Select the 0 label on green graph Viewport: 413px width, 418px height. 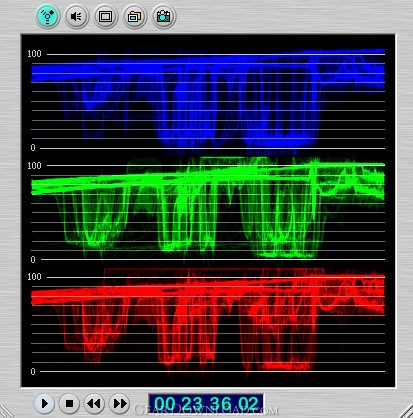pyautogui.click(x=33, y=259)
